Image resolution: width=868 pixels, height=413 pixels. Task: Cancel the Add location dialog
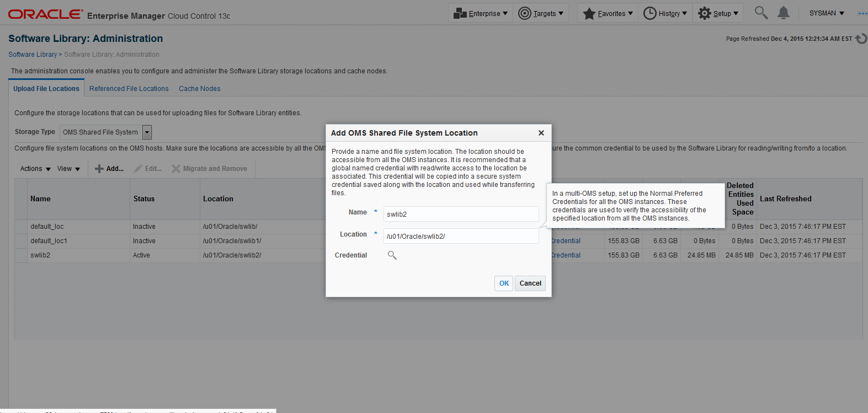530,283
